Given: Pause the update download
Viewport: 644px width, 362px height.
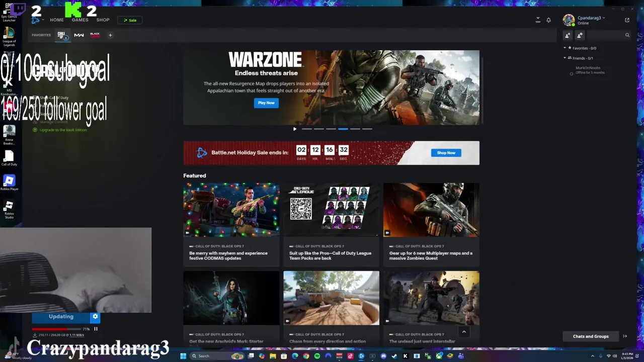Looking at the screenshot, I should click(96, 329).
